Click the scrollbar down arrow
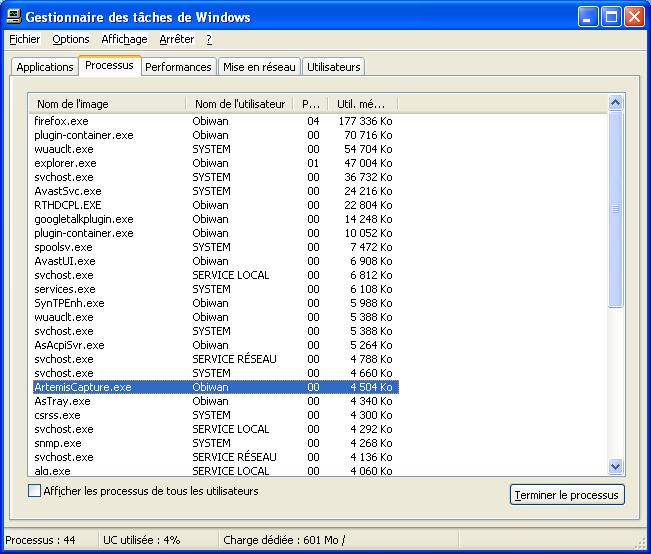Viewport: 651px width, 554px height. 615,466
